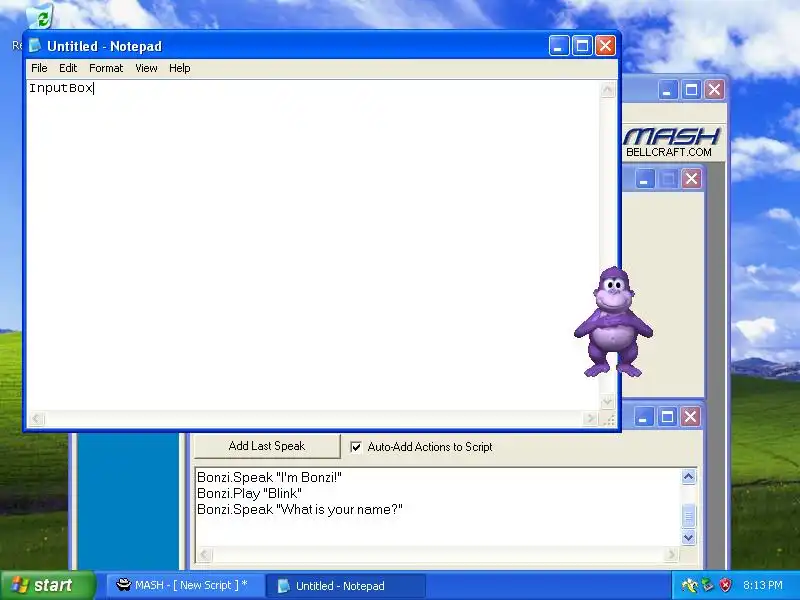The height and width of the screenshot is (600, 800).
Task: Click MASH script box scroll right arrow
Action: tap(672, 555)
